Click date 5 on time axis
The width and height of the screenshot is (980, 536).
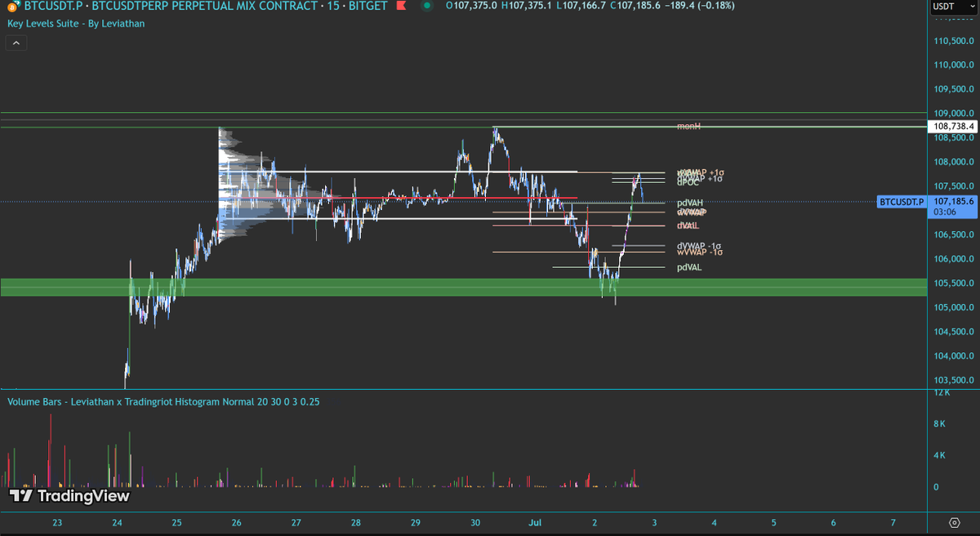(773, 522)
